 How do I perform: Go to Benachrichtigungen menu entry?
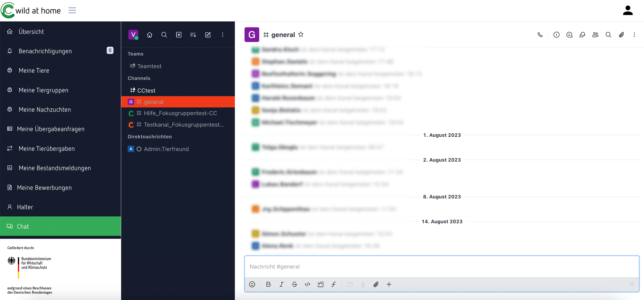pyautogui.click(x=45, y=51)
